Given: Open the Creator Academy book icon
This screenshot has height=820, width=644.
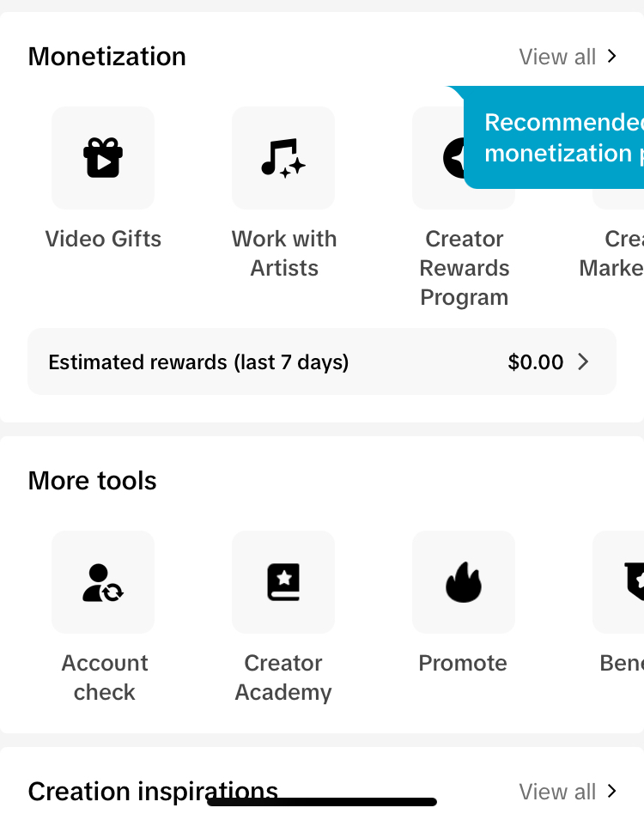Looking at the screenshot, I should coord(283,582).
